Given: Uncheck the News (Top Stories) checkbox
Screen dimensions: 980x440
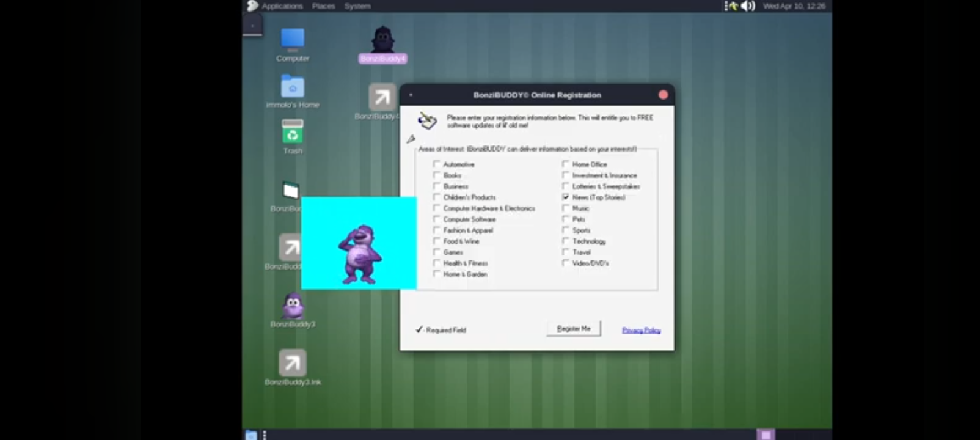Looking at the screenshot, I should click(566, 197).
